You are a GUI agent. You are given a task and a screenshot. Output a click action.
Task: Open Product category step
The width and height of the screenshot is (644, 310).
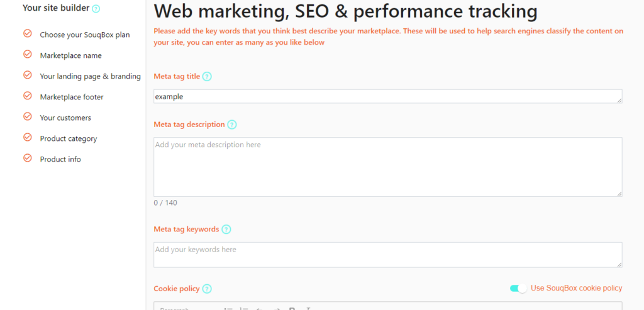pos(69,138)
